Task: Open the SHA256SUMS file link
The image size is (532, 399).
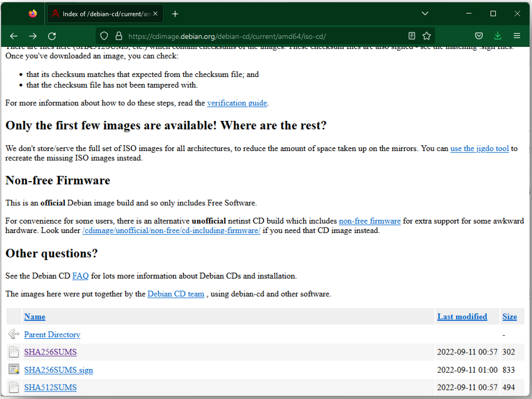Action: 50,352
